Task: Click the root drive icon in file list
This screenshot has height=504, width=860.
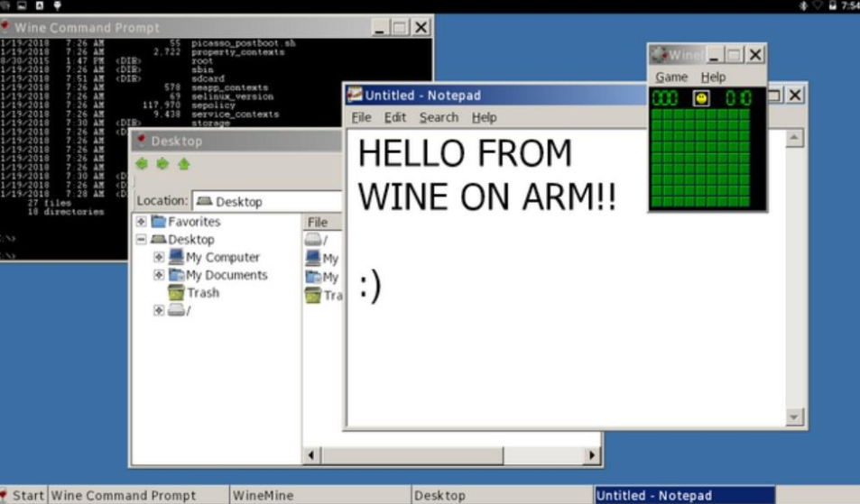Action: coord(313,240)
